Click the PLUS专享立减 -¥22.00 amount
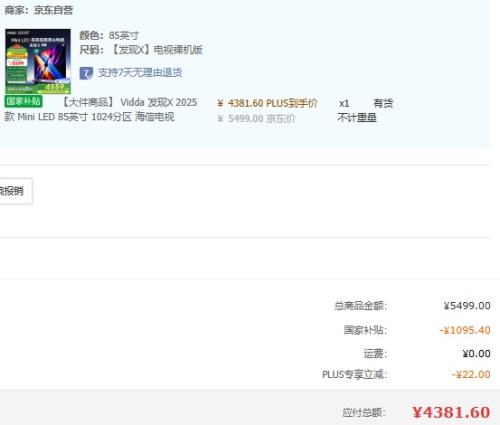 (471, 375)
